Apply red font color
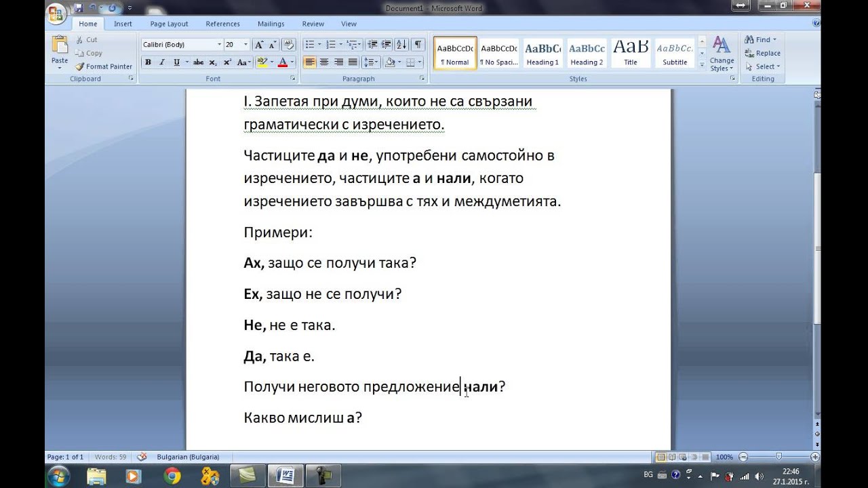 283,62
